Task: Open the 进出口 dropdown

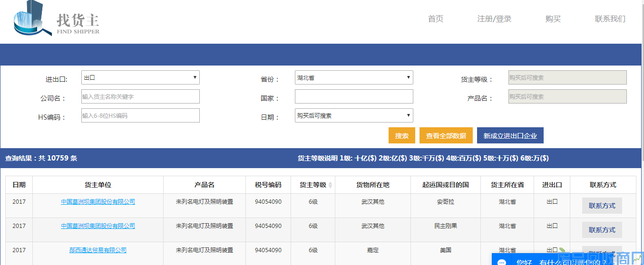Action: click(140, 77)
